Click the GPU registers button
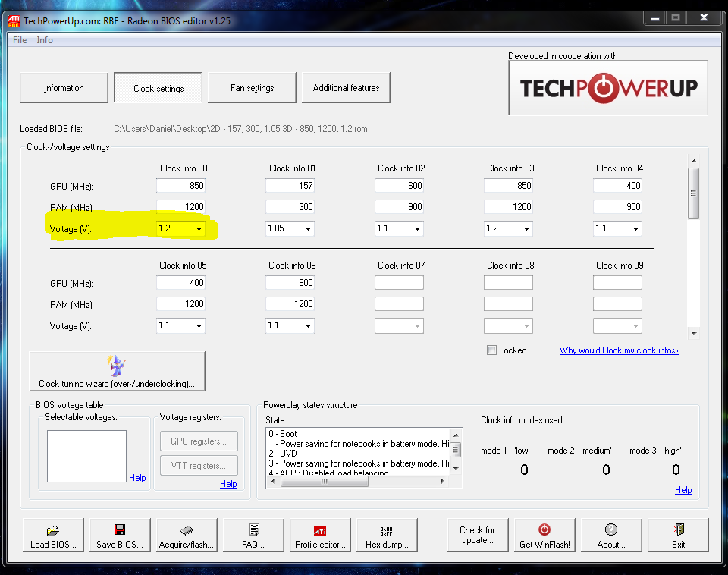 [199, 441]
